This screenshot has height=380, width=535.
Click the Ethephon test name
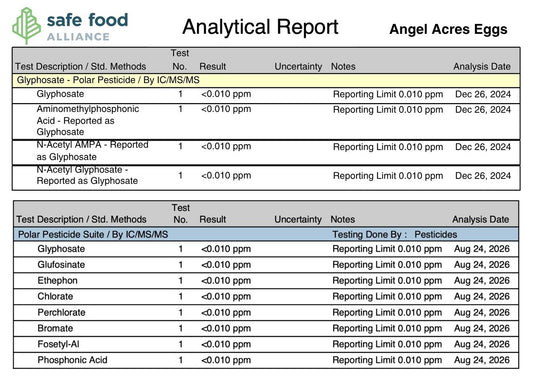57,281
